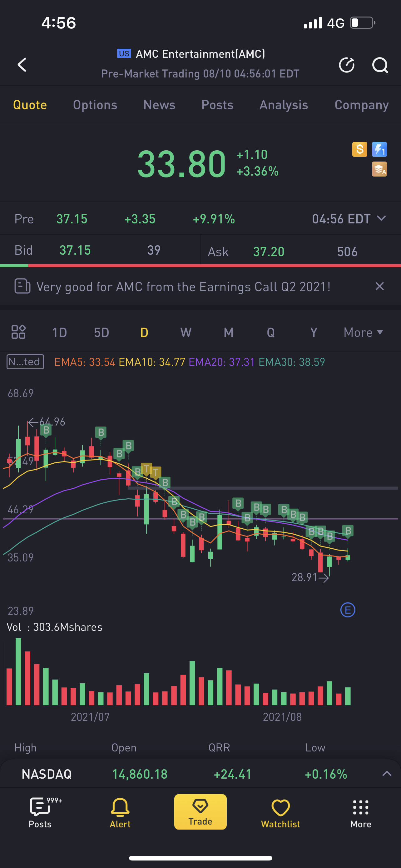Expand the NASDAQ index bar chevron
401x868 pixels.
tap(387, 774)
